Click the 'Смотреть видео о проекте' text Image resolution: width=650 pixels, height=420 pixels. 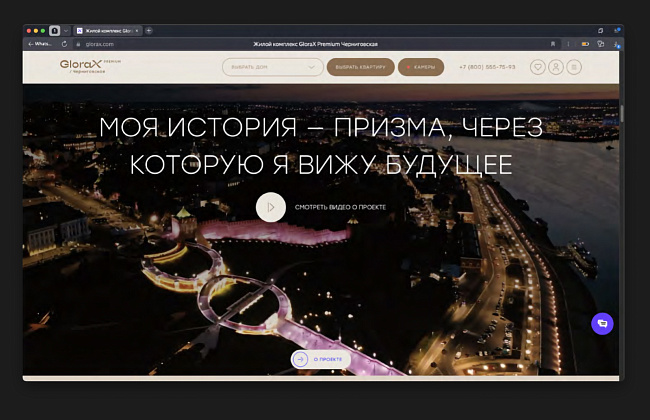click(x=340, y=207)
